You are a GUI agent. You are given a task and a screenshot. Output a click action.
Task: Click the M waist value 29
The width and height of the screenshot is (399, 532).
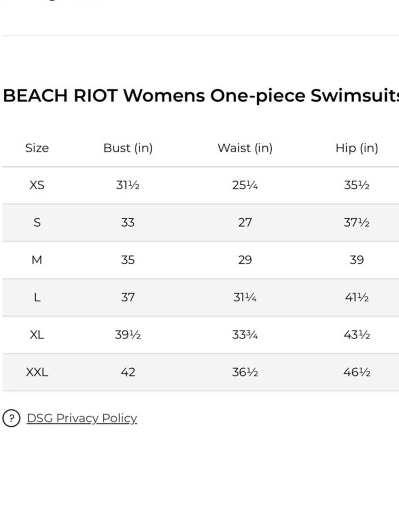tap(245, 260)
